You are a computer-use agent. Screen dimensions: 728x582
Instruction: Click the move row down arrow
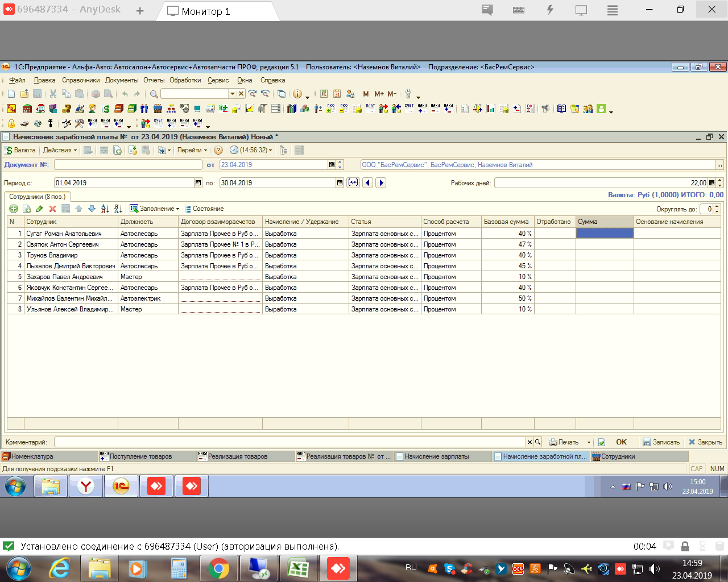[91, 209]
